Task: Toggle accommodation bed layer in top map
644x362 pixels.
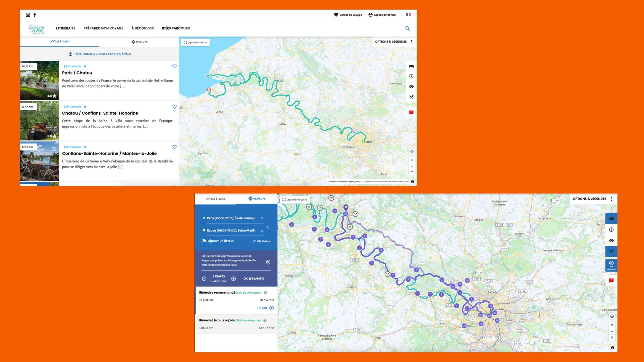Action: pyautogui.click(x=411, y=66)
